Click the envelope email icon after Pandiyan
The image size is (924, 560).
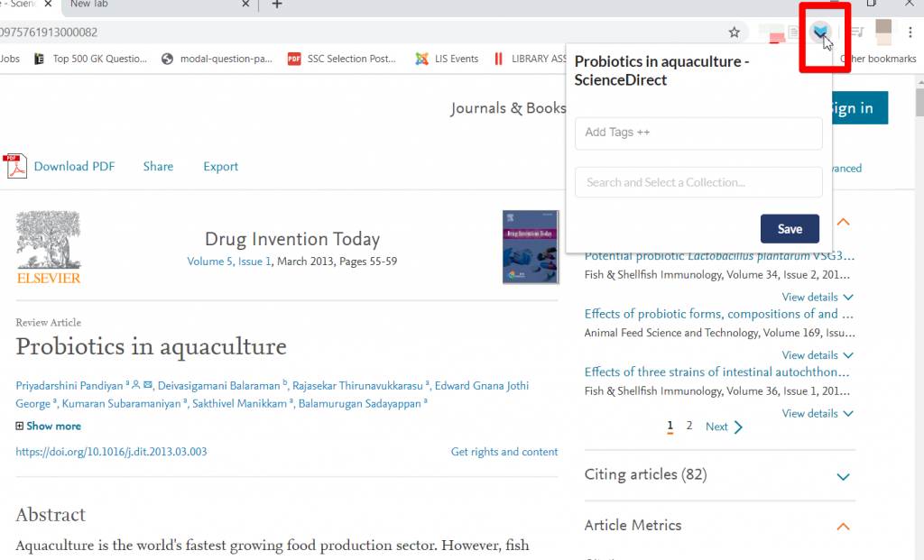tap(147, 385)
